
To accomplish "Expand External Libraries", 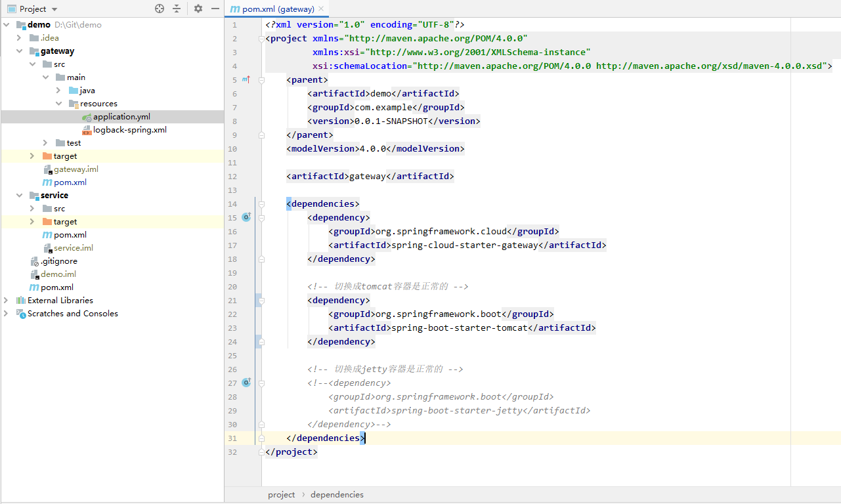I will pos(5,300).
